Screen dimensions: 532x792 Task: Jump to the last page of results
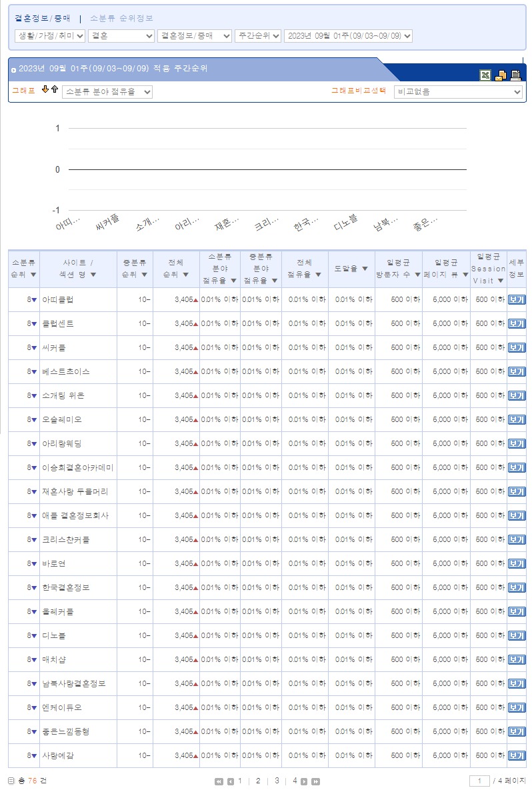click(x=315, y=781)
